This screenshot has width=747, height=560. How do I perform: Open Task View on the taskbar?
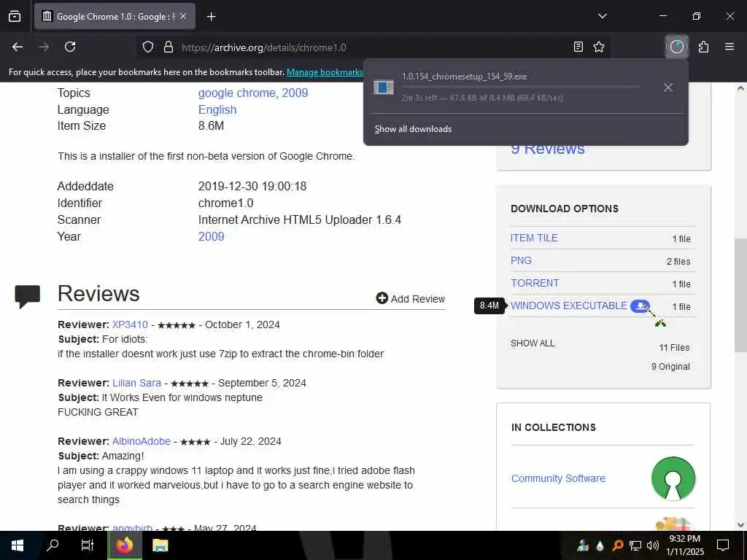(88, 545)
